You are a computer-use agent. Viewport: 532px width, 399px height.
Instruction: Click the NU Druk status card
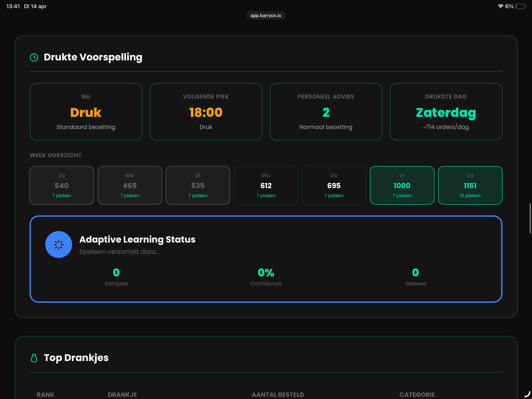click(86, 112)
